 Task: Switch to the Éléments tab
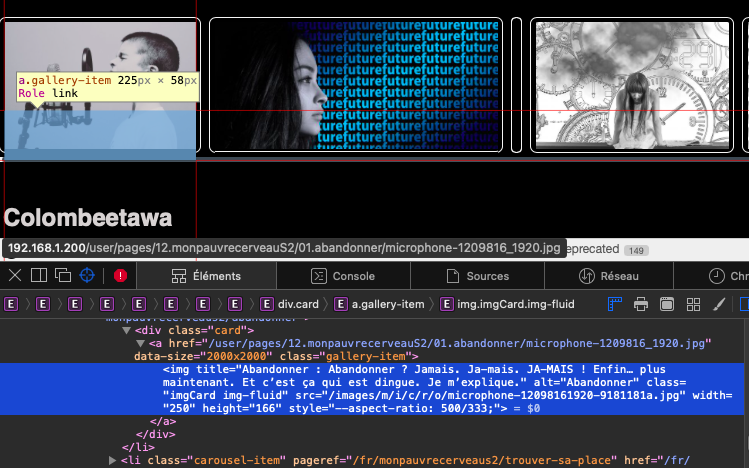click(x=206, y=276)
